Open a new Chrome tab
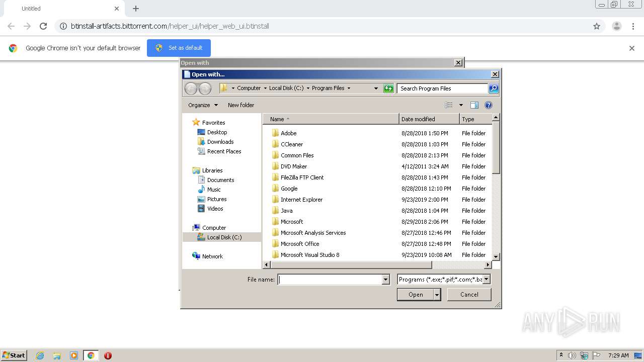This screenshot has height=362, width=644. 136,9
